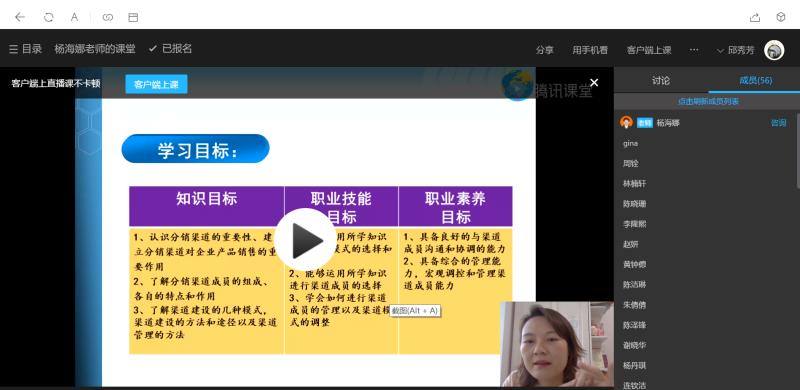This screenshot has height=390, width=800.
Task: Click the blue 客户端上课 button
Action: [x=156, y=85]
